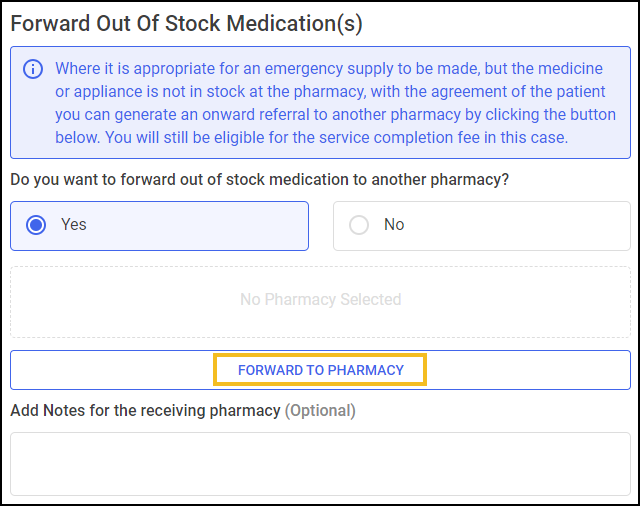The width and height of the screenshot is (640, 506).
Task: Click the No option label text
Action: coord(394,224)
